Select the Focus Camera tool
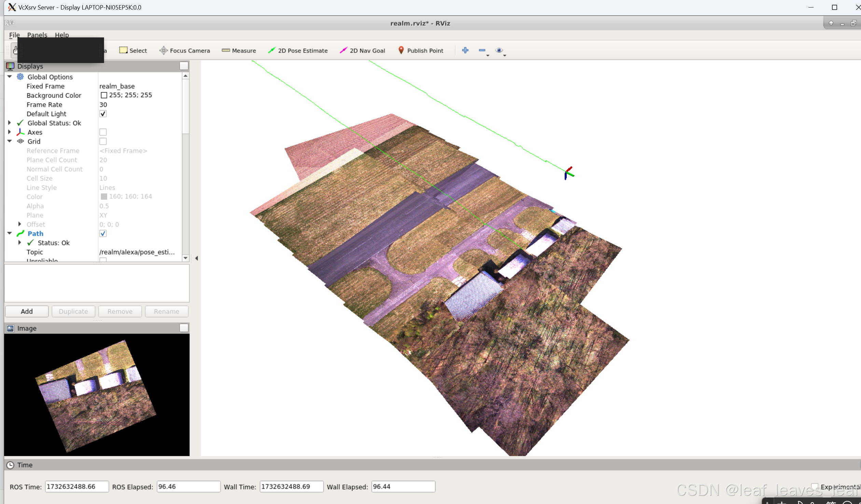Image resolution: width=861 pixels, height=504 pixels. coord(184,51)
